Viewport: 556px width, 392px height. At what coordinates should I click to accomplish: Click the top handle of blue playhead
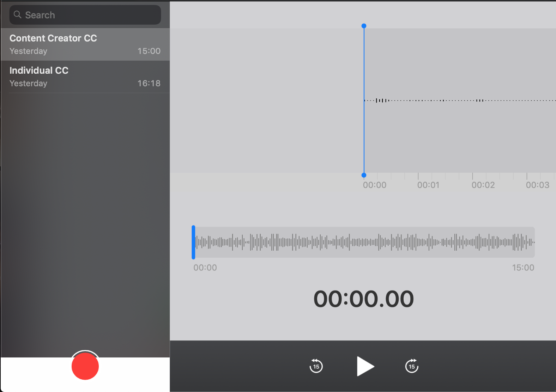pyautogui.click(x=364, y=26)
